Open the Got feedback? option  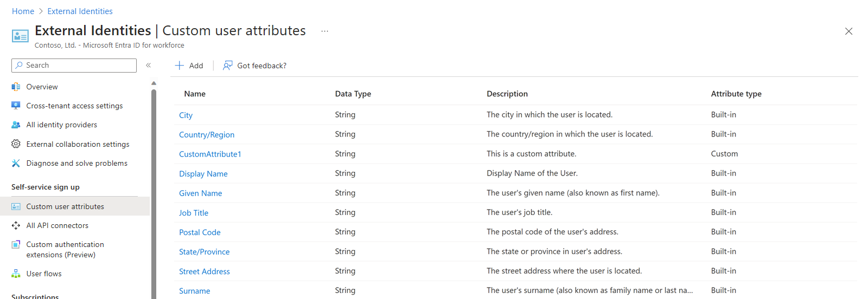(x=254, y=66)
